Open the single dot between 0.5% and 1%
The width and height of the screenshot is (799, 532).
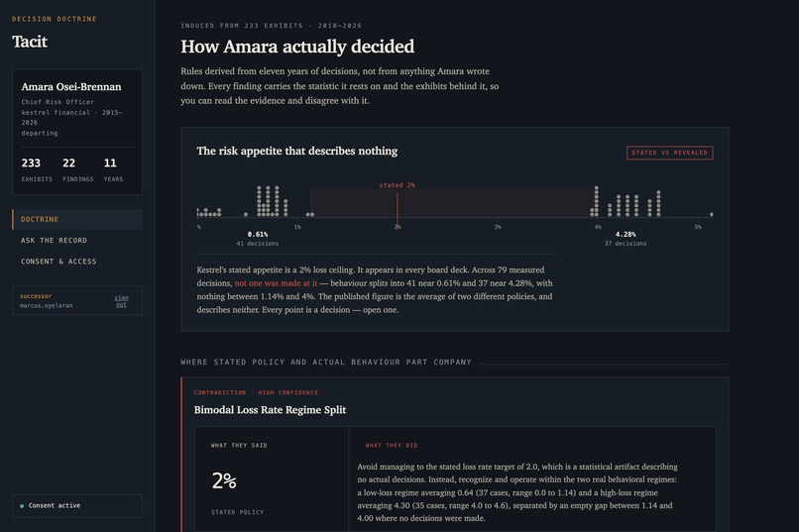246,214
